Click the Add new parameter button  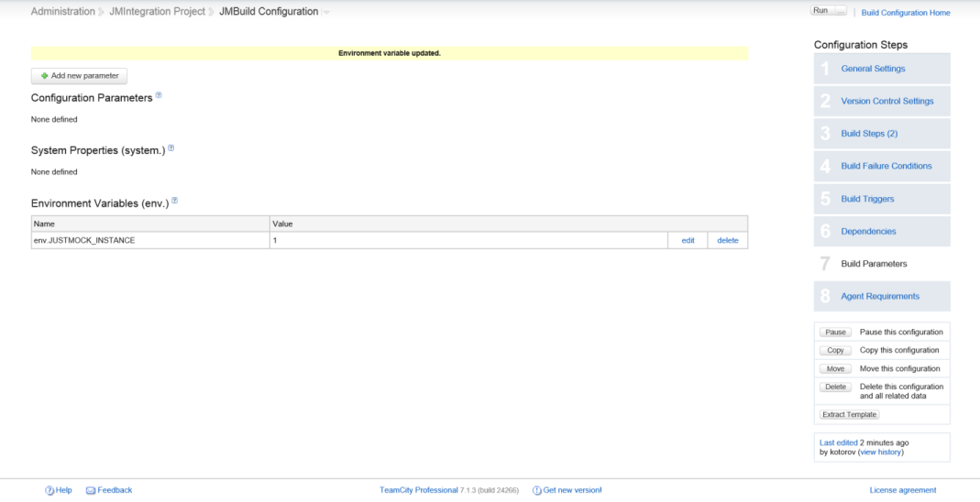coord(80,76)
